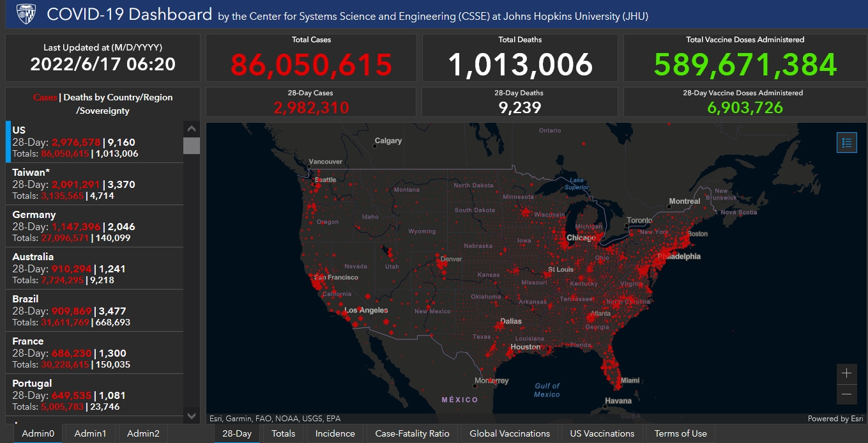Click the Calgary label on the map
This screenshot has width=868, height=443.
click(x=388, y=141)
